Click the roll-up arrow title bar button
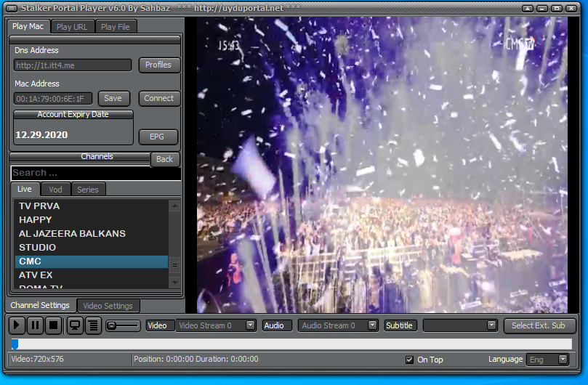The image size is (588, 385). click(527, 8)
